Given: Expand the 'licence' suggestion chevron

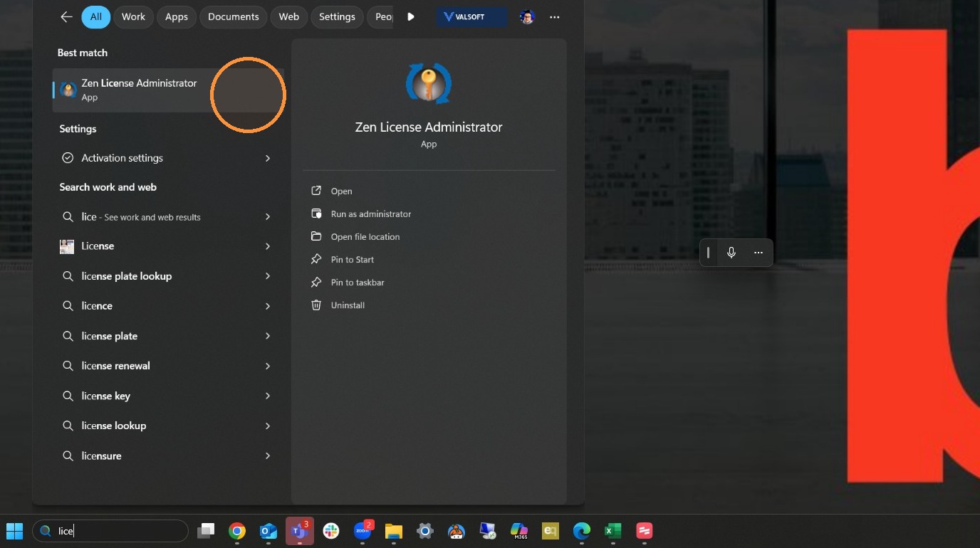Looking at the screenshot, I should [x=268, y=306].
